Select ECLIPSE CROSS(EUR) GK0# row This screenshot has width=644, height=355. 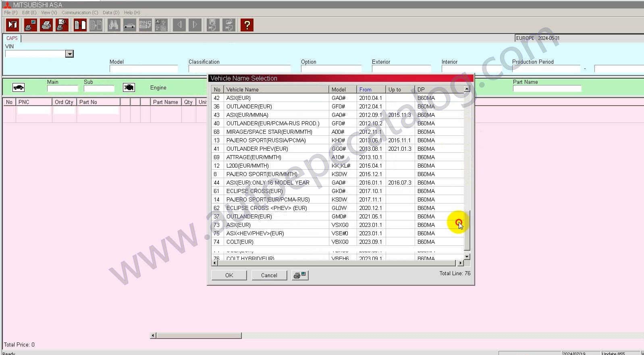338,191
